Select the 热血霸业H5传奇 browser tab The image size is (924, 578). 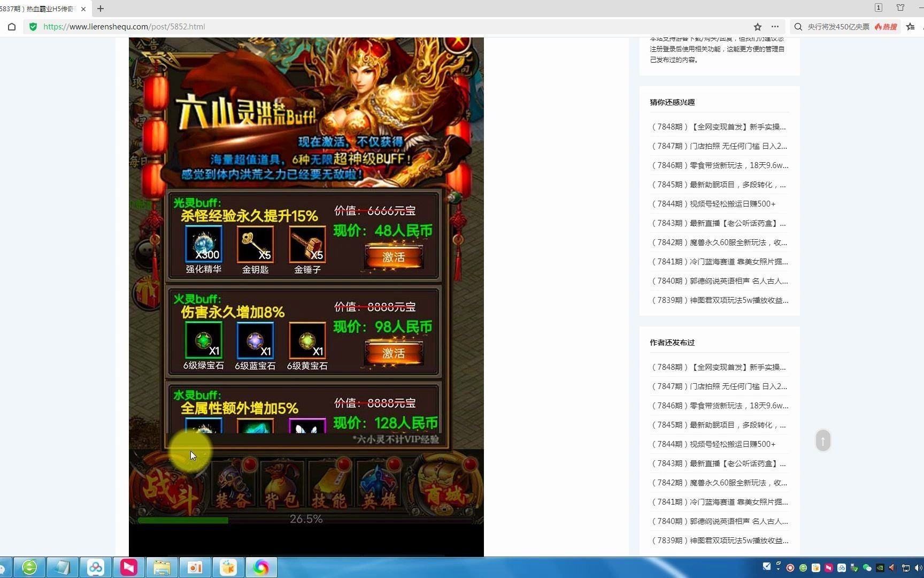coord(40,9)
